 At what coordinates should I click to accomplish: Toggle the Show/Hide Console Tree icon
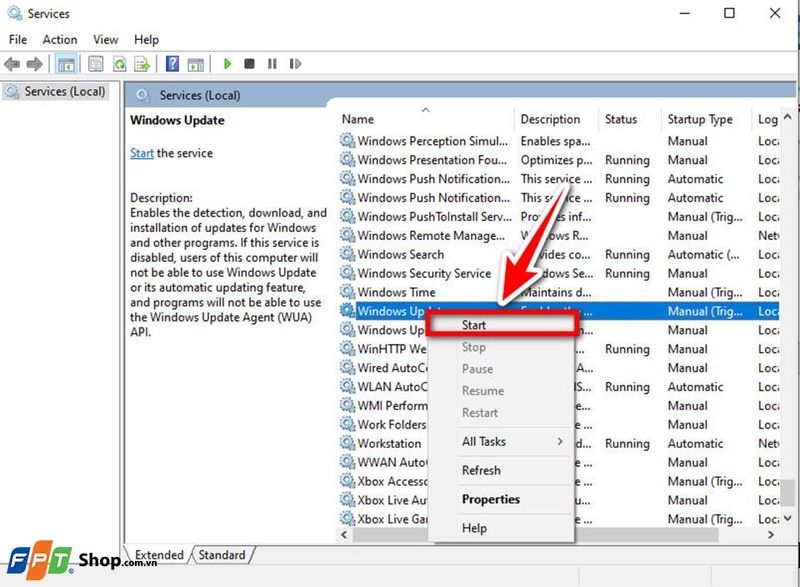pos(66,64)
